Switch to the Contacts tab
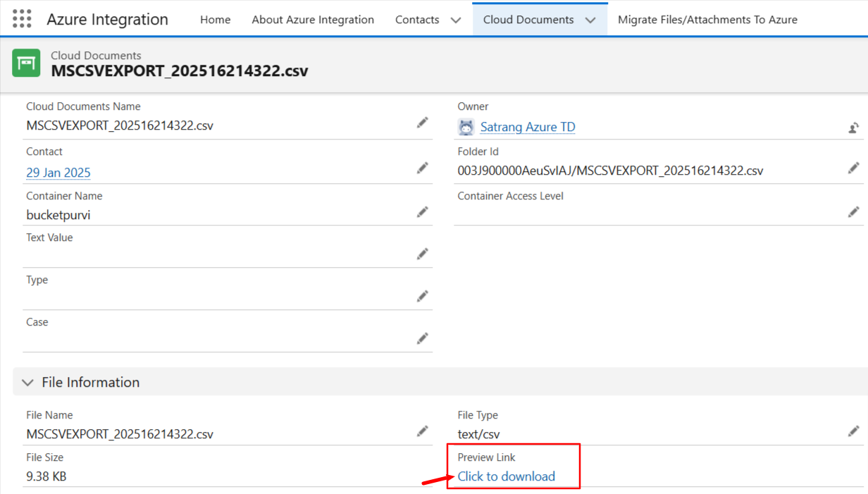 click(417, 20)
